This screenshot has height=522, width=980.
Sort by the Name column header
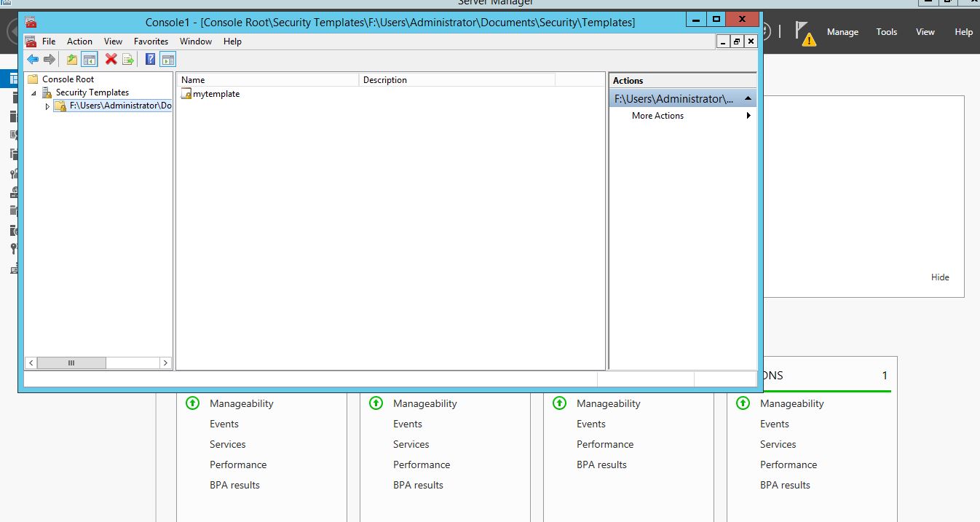tap(268, 80)
